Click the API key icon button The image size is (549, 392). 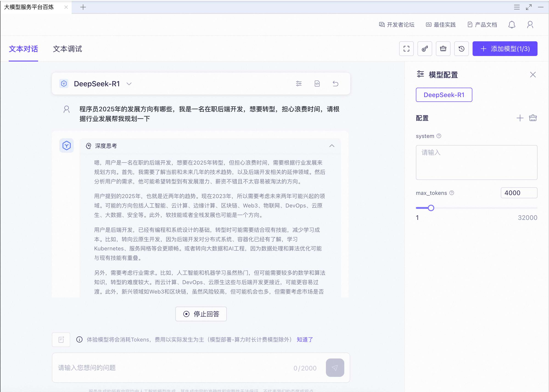(425, 49)
